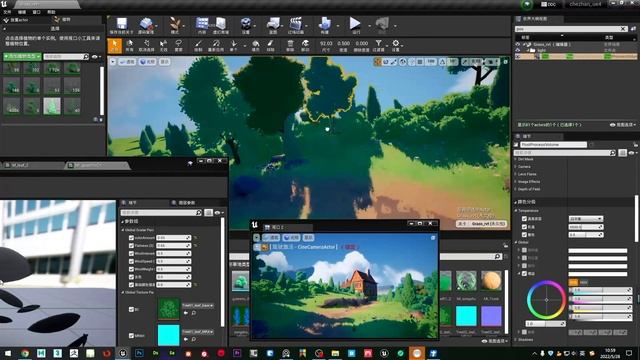
Task: Open the Add Foliage Type green dropdown
Action: [x=22, y=56]
